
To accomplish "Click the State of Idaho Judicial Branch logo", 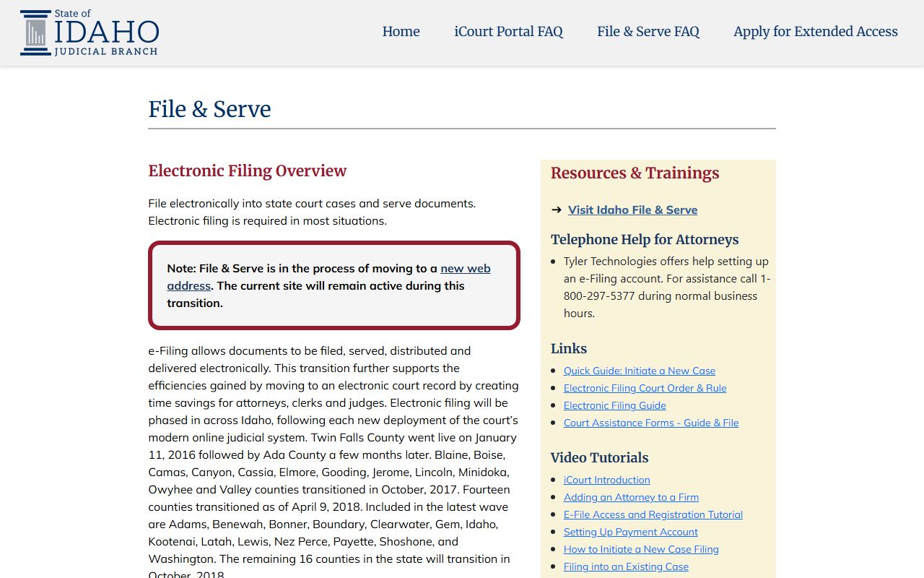I will click(90, 33).
